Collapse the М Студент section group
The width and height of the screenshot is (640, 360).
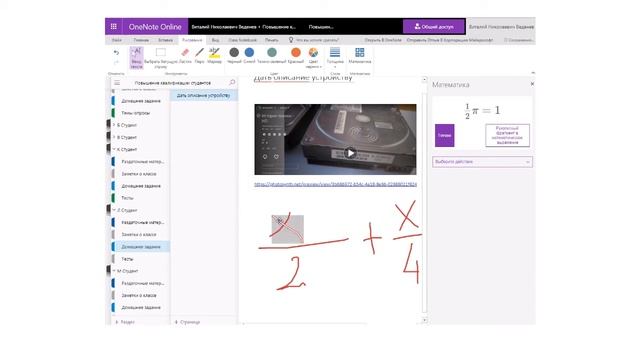point(114,271)
